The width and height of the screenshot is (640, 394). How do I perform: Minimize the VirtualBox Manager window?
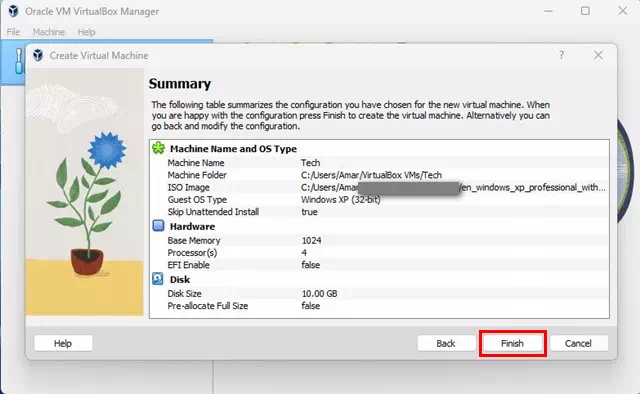(548, 11)
